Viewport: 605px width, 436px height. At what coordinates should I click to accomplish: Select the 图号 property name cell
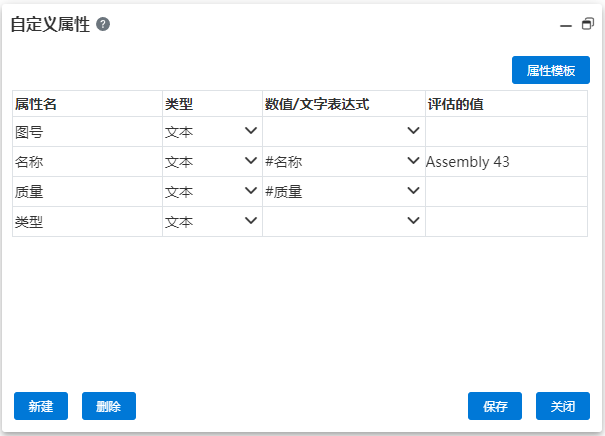88,132
